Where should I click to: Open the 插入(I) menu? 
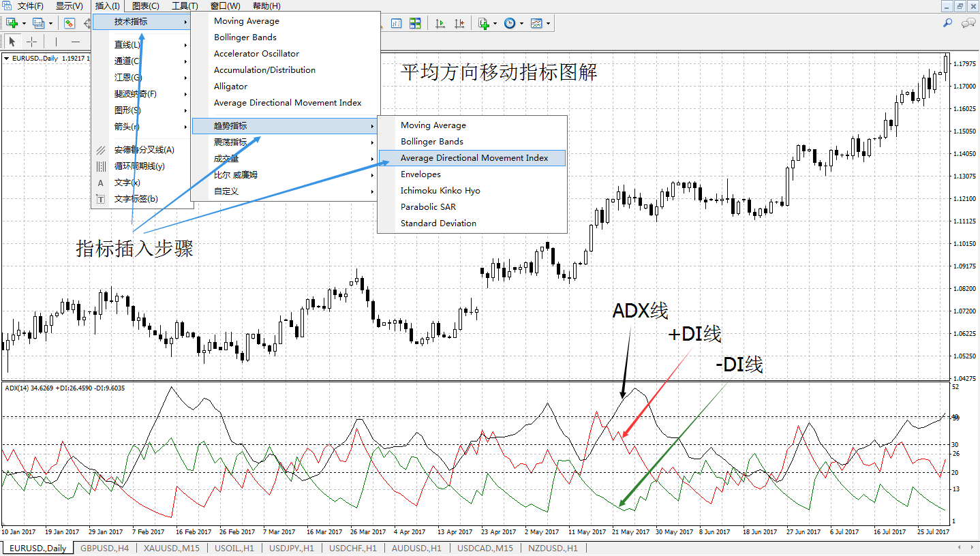point(108,6)
